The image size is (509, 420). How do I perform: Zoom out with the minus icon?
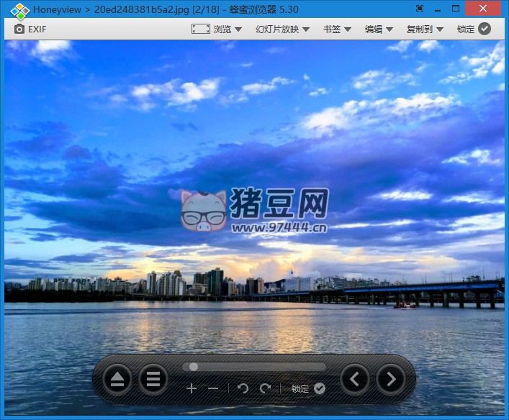click(x=213, y=388)
